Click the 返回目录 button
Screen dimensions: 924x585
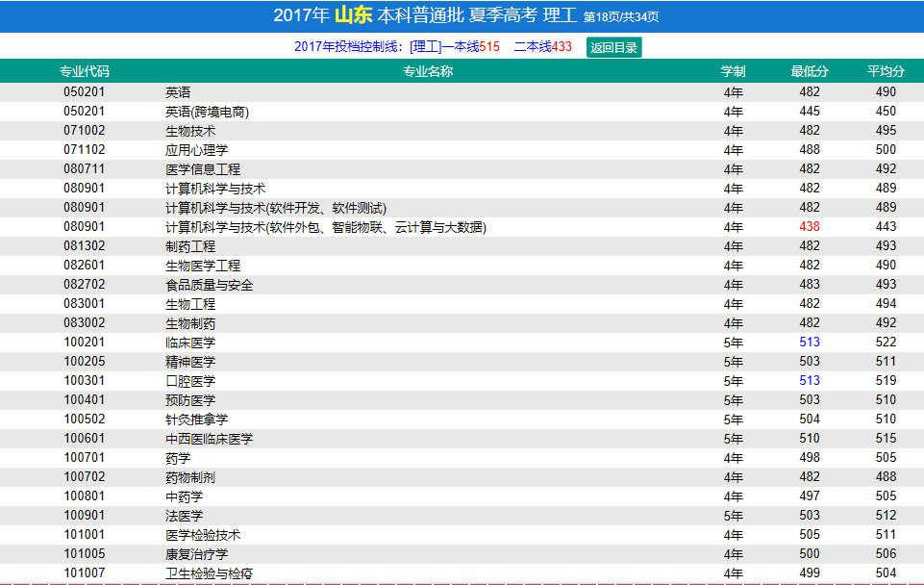(x=613, y=47)
